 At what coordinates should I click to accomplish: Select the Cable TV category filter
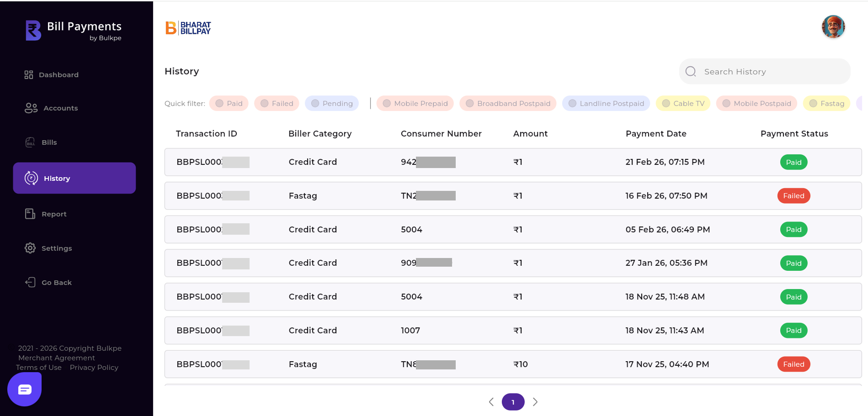click(683, 104)
